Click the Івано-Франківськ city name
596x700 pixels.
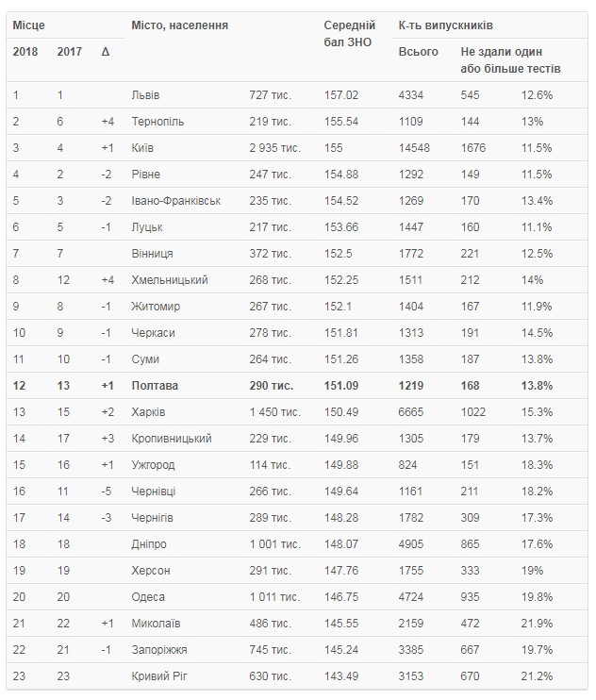coord(176,201)
